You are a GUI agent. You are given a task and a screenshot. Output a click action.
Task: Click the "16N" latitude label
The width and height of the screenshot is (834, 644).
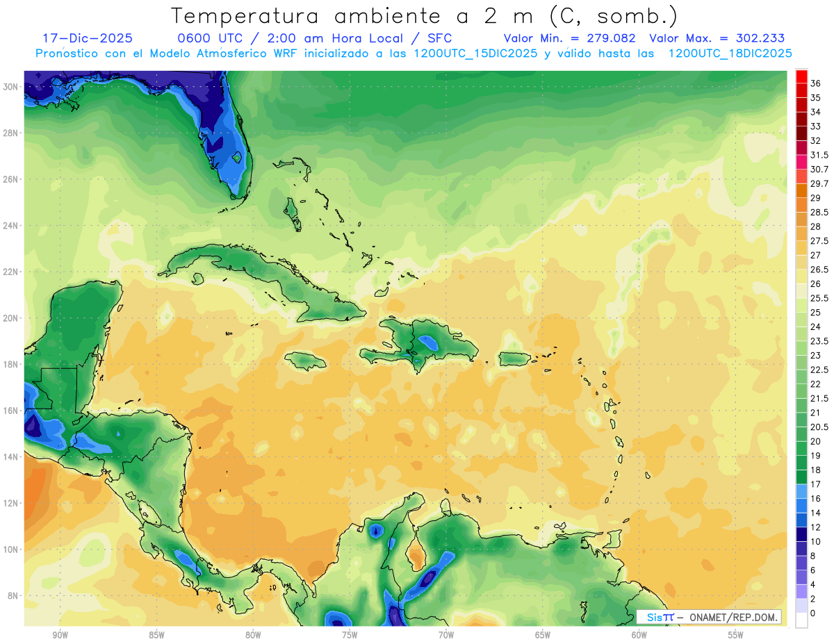pyautogui.click(x=11, y=411)
